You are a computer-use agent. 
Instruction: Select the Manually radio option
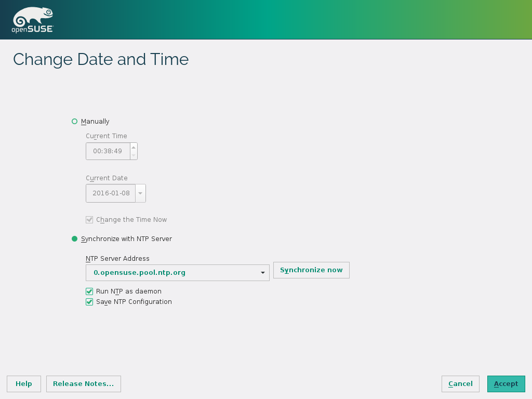[74, 122]
